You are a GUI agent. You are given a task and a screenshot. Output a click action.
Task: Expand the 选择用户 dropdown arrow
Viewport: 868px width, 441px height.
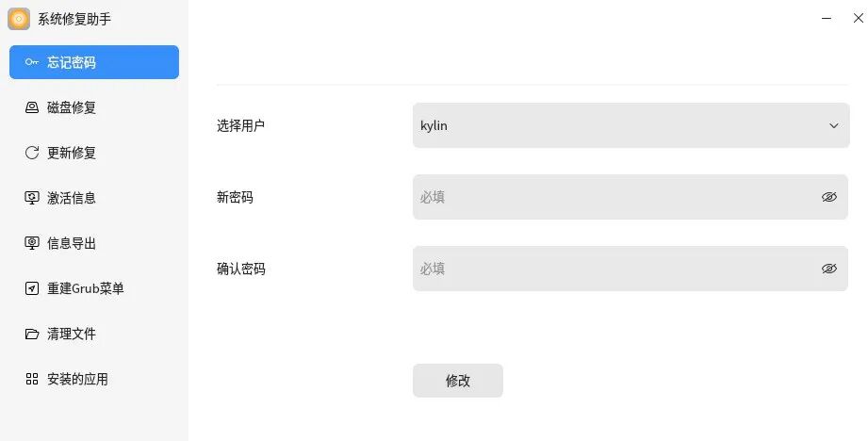tap(834, 125)
